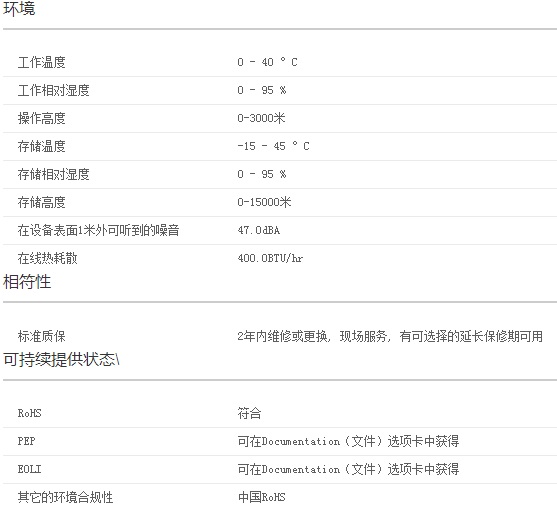
Task: Click the 工作温度 label
Action: pyautogui.click(x=42, y=62)
